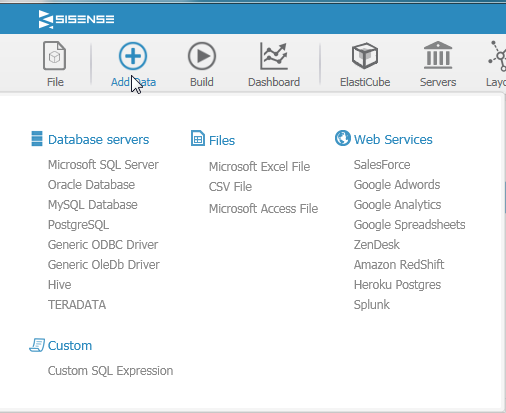Click the Database servers stack icon
The width and height of the screenshot is (506, 413).
tap(37, 139)
